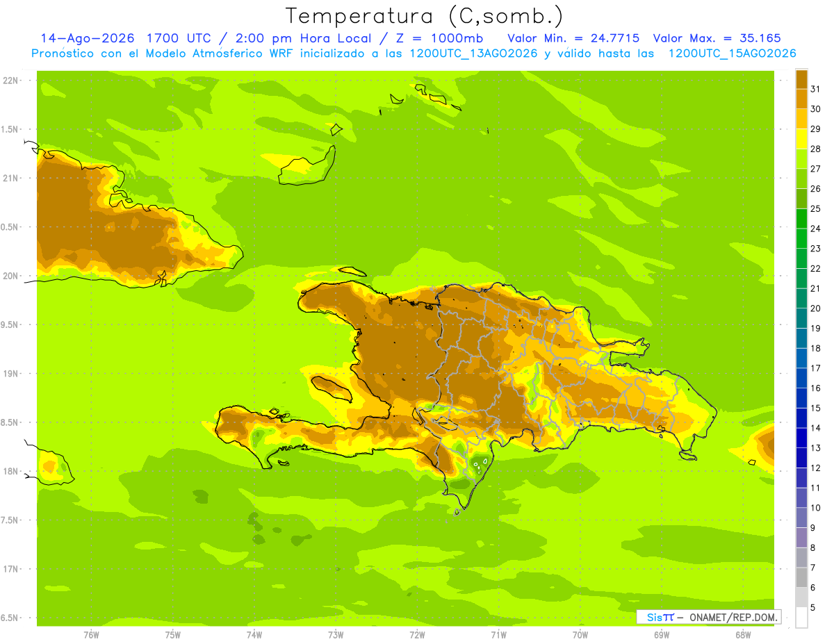Click the '22N' latitude label
Image resolution: width=834 pixels, height=644 pixels.
tap(12, 80)
